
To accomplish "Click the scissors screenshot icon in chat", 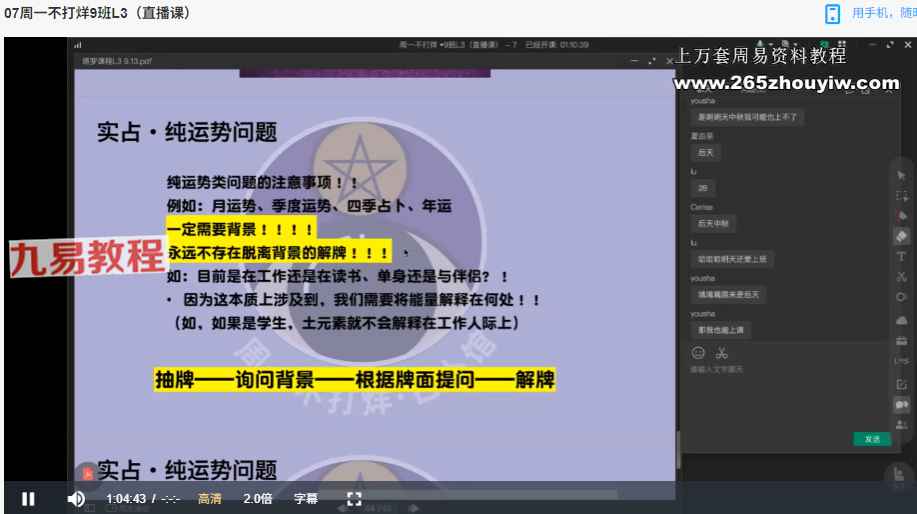I will coord(722,352).
